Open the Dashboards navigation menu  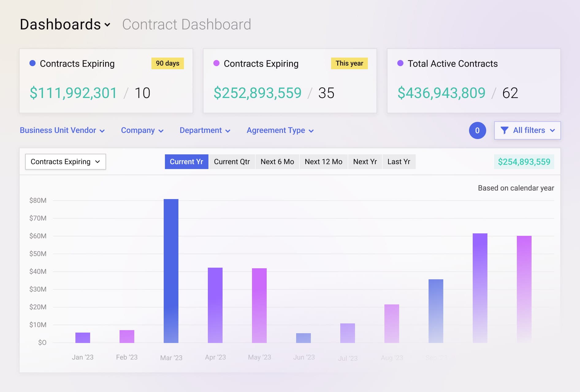64,24
